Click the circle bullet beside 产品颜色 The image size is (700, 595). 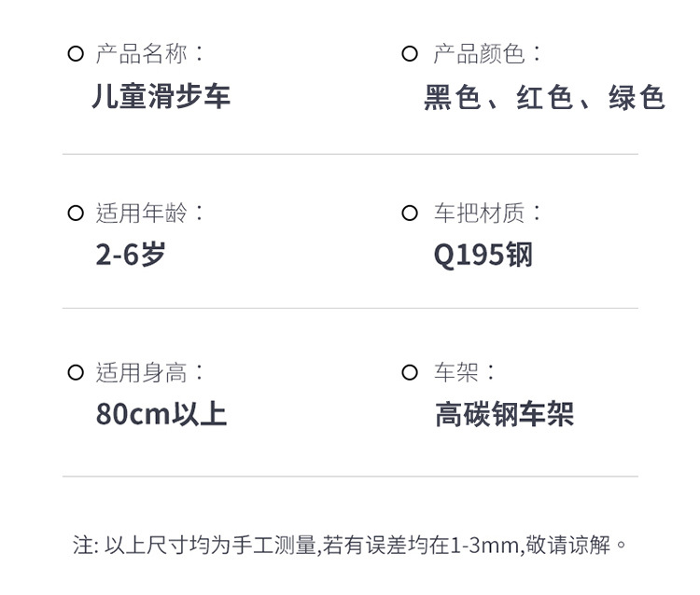click(x=409, y=54)
